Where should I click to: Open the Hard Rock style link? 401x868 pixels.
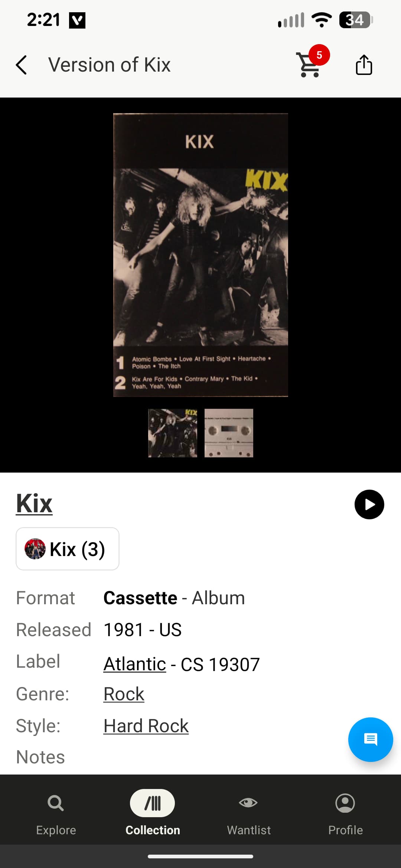pos(146,726)
